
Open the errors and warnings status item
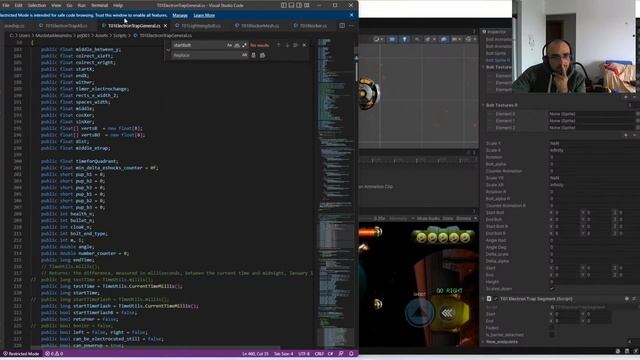pos(55,354)
